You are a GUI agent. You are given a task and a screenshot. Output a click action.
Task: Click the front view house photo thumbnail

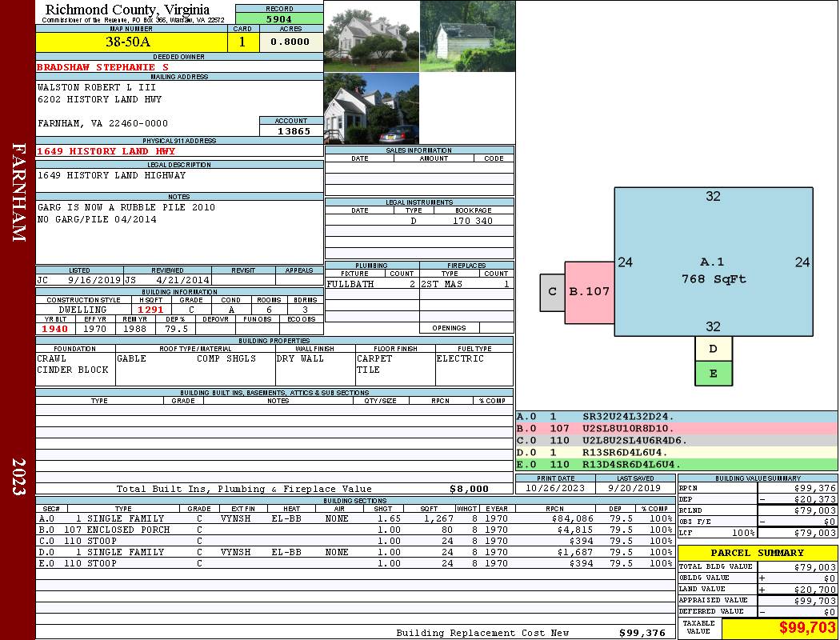tap(371, 36)
